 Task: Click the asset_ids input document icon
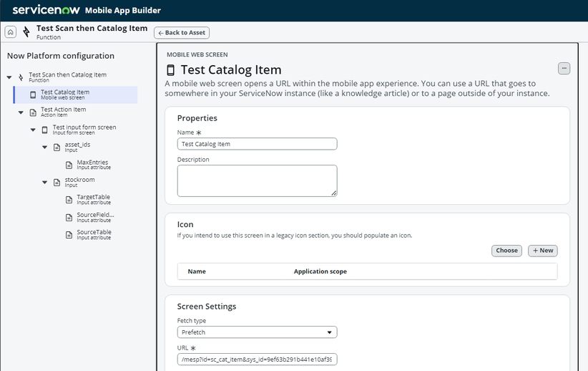(x=57, y=148)
